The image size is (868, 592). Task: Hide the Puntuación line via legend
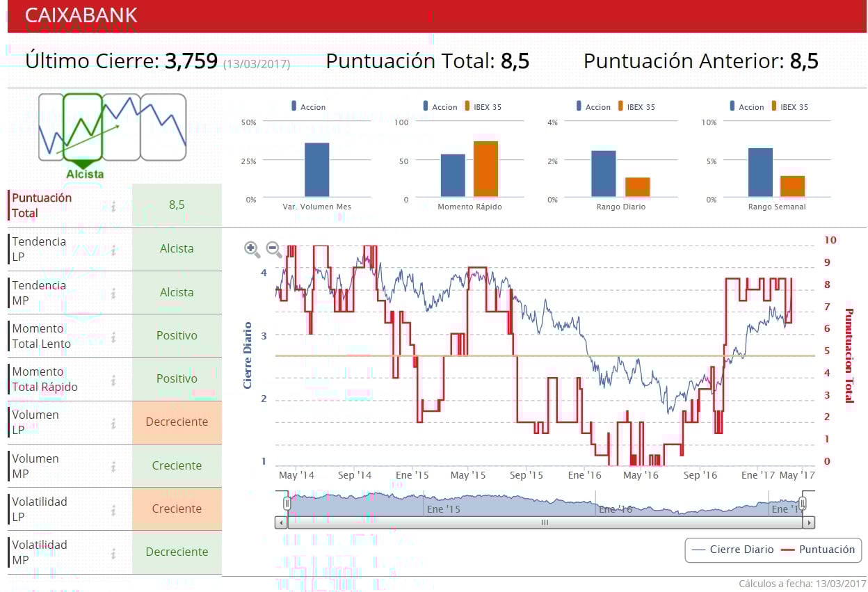pyautogui.click(x=818, y=550)
